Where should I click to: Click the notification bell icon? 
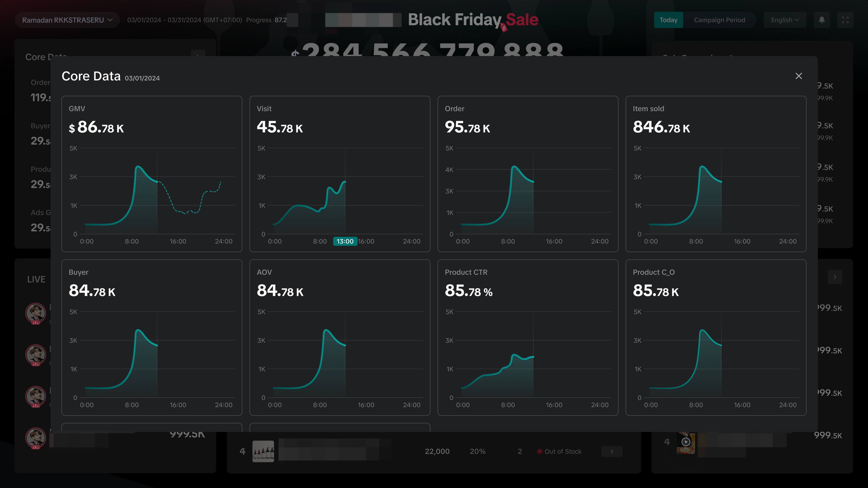coord(821,20)
